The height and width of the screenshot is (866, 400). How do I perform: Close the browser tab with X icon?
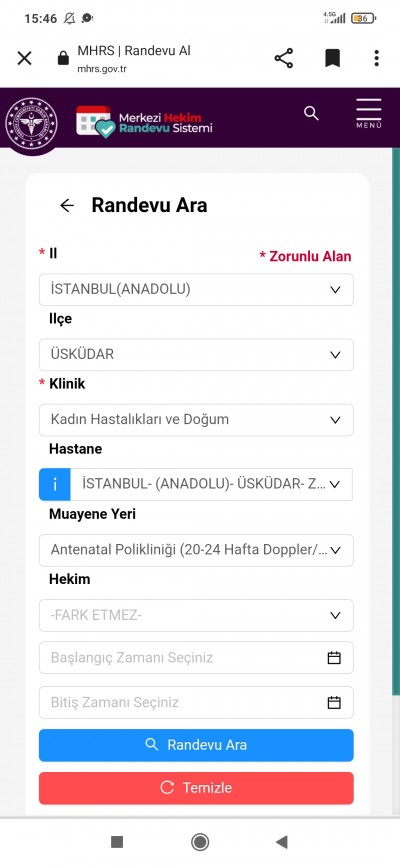point(24,58)
